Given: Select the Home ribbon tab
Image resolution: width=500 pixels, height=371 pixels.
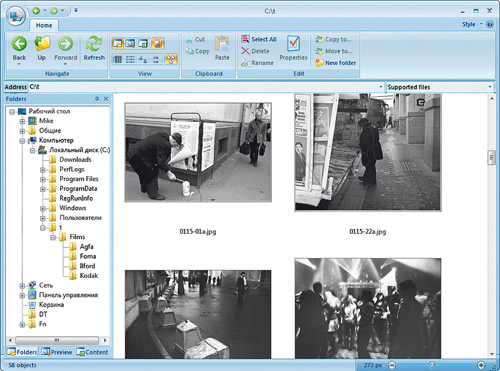Looking at the screenshot, I should pos(44,25).
